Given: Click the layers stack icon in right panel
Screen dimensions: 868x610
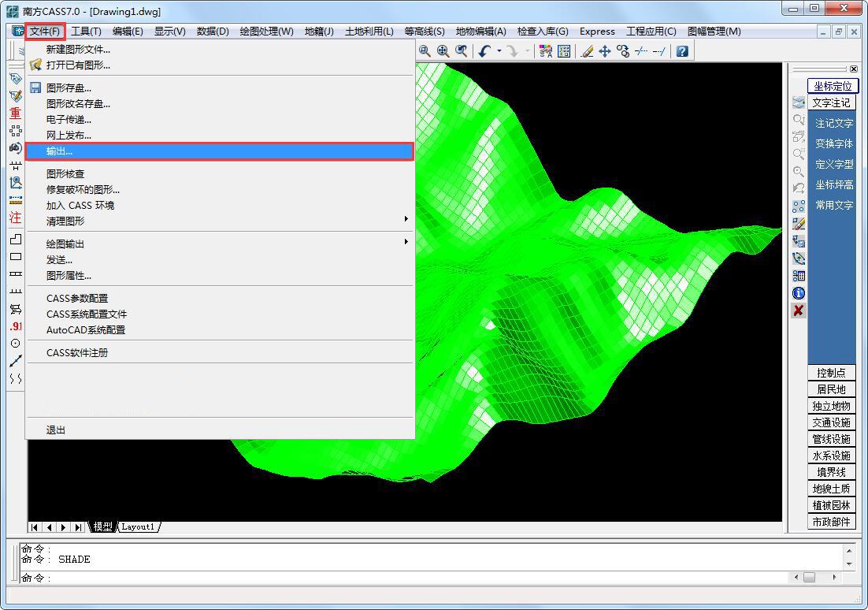Looking at the screenshot, I should 798,102.
